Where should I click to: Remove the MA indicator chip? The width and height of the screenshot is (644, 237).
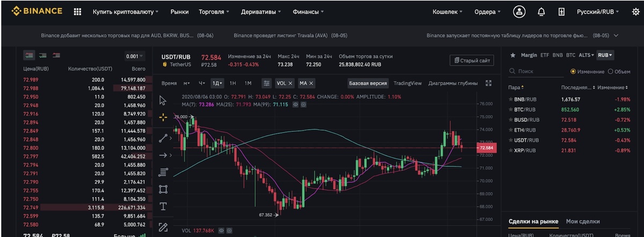point(311,83)
